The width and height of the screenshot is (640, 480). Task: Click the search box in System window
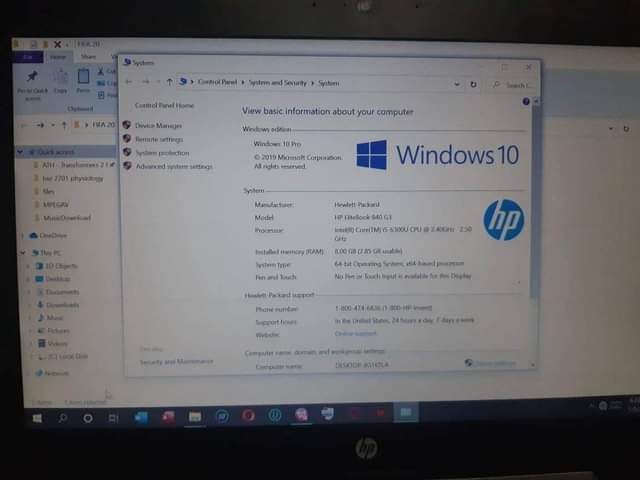tap(512, 85)
